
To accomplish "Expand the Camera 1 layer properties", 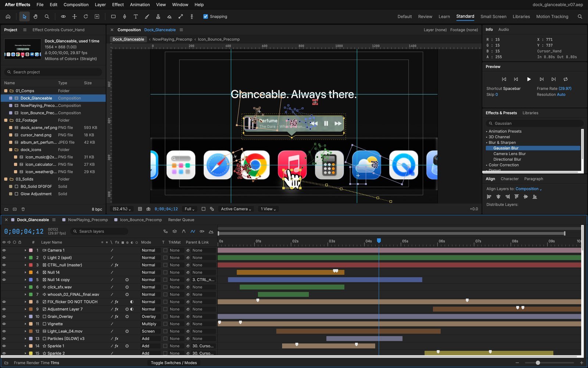I will [x=25, y=250].
